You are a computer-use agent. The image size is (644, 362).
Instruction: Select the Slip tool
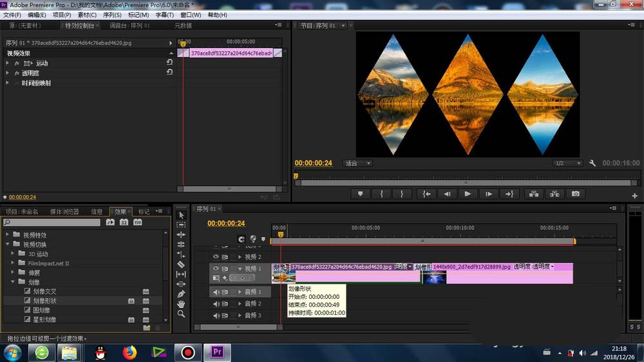pyautogui.click(x=181, y=274)
